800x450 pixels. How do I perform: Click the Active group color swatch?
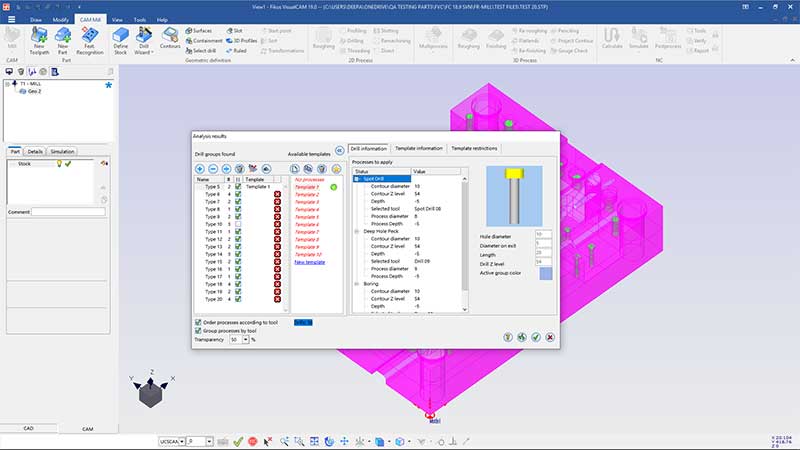[545, 273]
